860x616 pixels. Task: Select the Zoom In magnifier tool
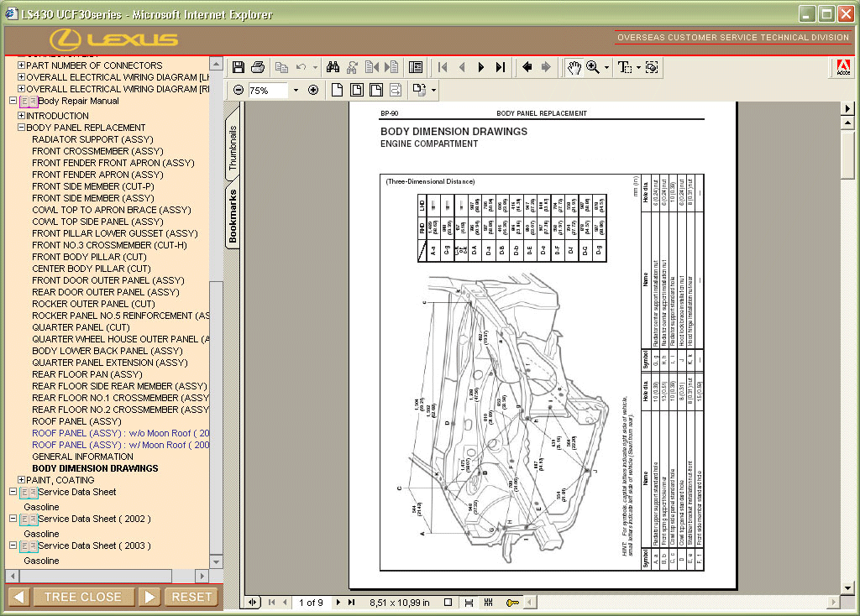point(593,67)
